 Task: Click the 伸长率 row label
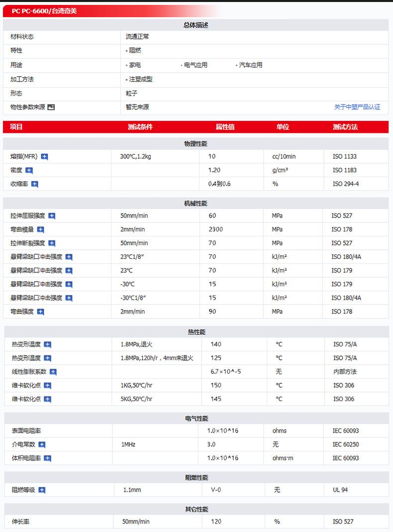21,522
